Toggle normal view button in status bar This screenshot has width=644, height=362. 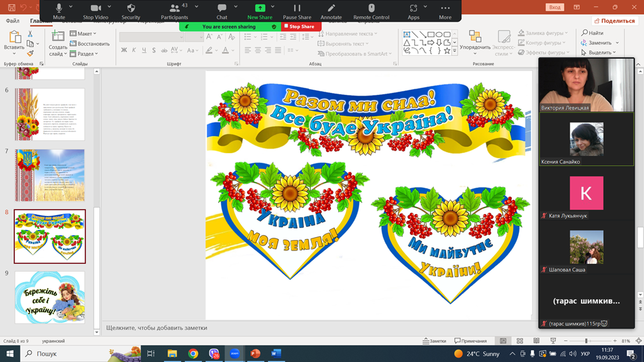point(503,341)
